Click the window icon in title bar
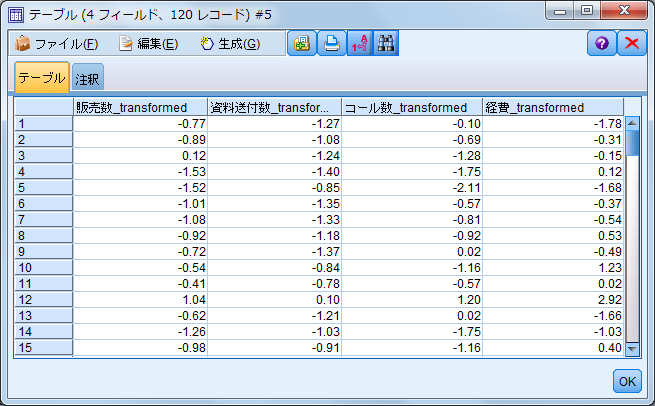Screen dimensions: 655x406 pos(16,15)
